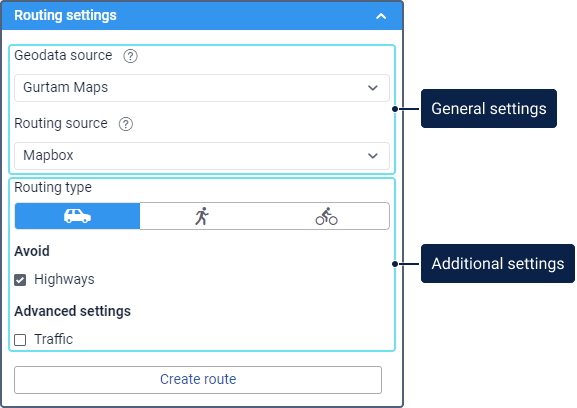Click the Create route button
This screenshot has height=408, width=577.
(198, 380)
